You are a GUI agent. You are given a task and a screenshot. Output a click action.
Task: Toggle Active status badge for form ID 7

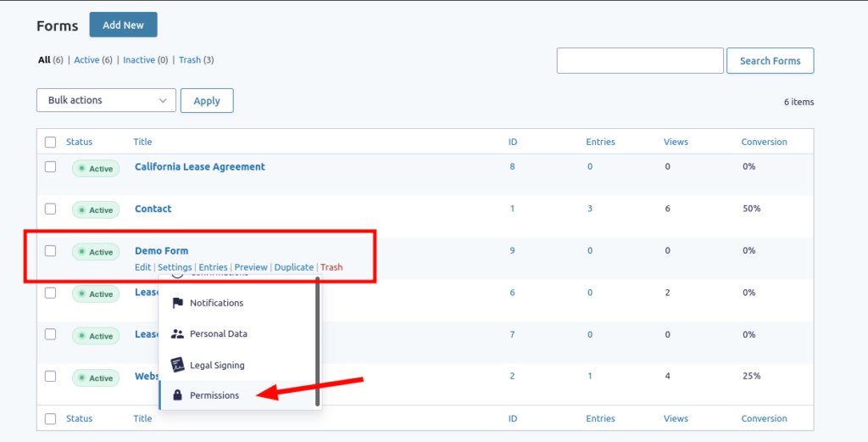[x=96, y=336]
